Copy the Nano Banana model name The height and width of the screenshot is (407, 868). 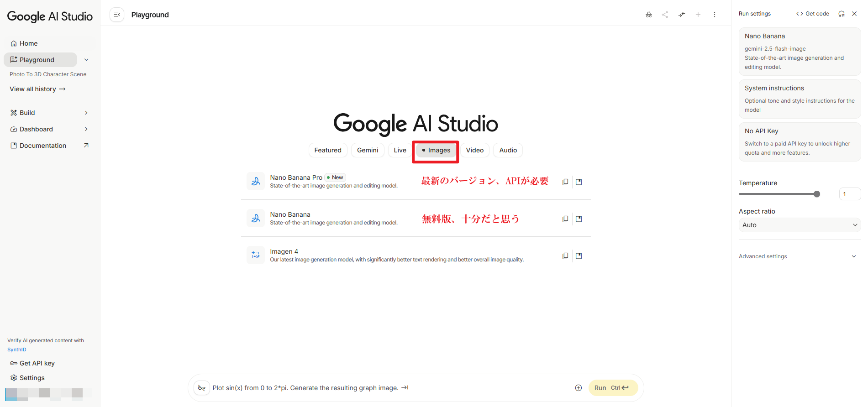(x=565, y=219)
